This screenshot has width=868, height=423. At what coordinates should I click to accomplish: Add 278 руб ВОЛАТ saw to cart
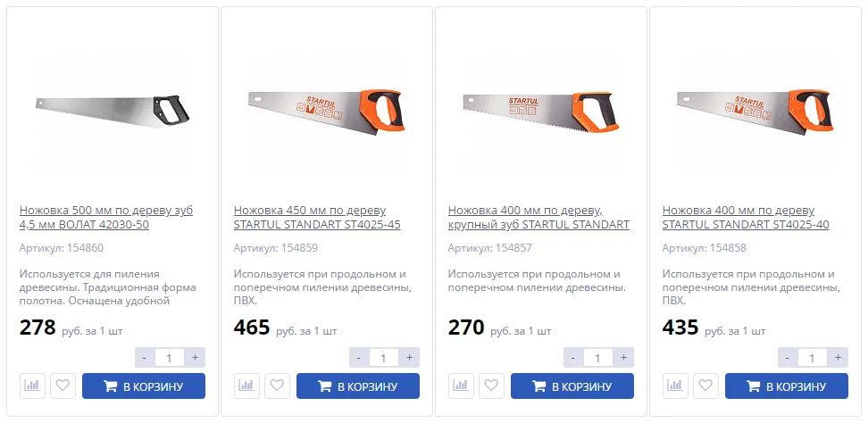(x=144, y=386)
